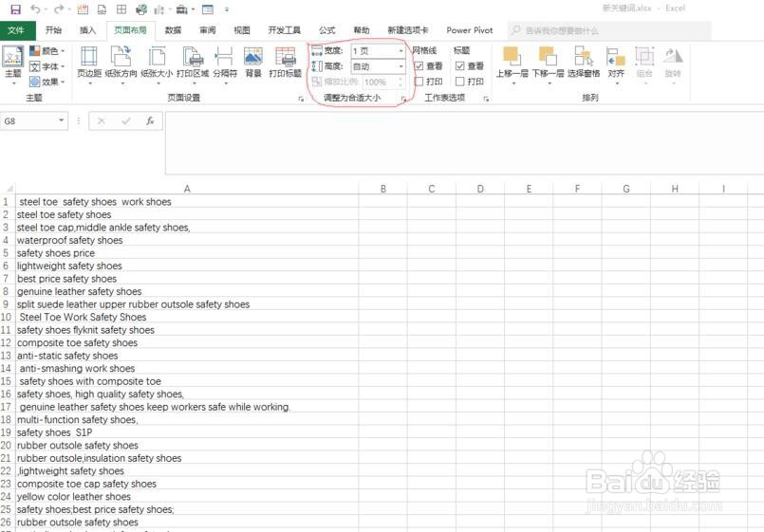
Task: Open the Themes (主题) gallery icon
Action: point(13,57)
